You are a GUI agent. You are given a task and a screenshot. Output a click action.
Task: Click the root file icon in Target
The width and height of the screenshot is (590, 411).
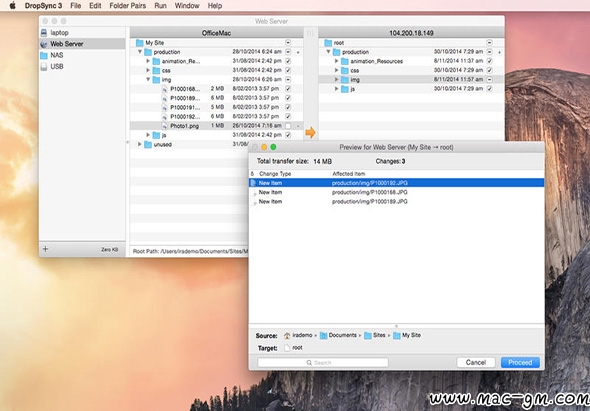point(287,348)
